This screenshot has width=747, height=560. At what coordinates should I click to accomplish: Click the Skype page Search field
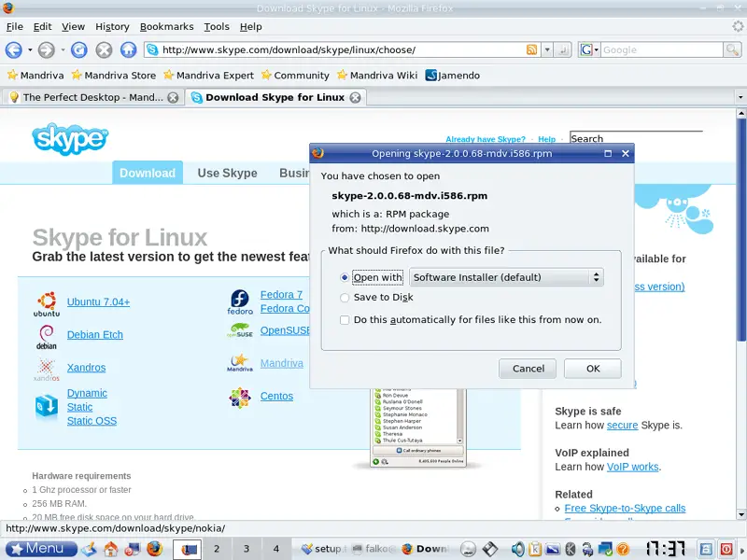[x=636, y=138]
